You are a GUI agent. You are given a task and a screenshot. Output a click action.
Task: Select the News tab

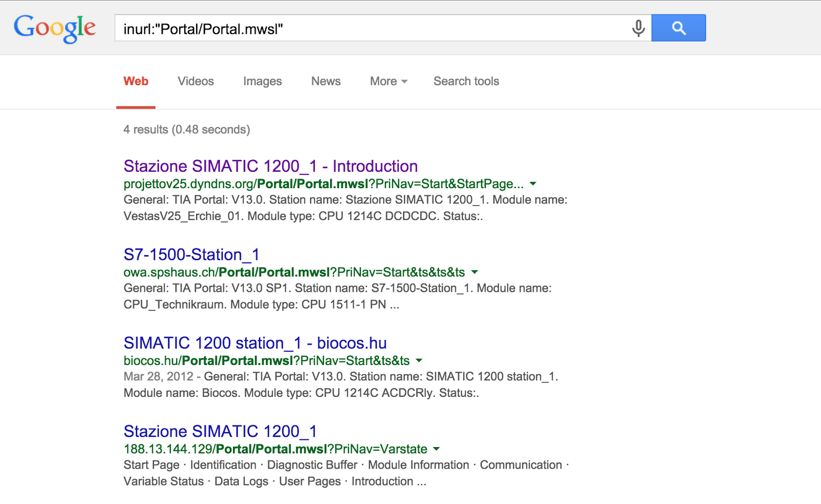pyautogui.click(x=325, y=81)
